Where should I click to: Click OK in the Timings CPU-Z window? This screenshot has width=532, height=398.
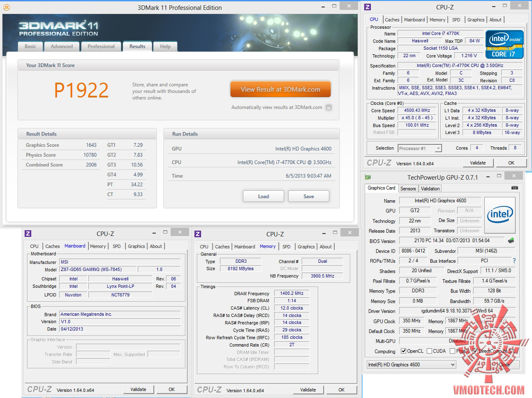click(x=341, y=390)
